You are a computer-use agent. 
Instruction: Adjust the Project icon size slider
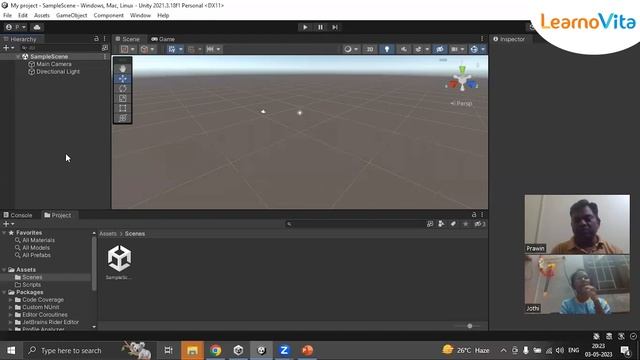[470, 326]
